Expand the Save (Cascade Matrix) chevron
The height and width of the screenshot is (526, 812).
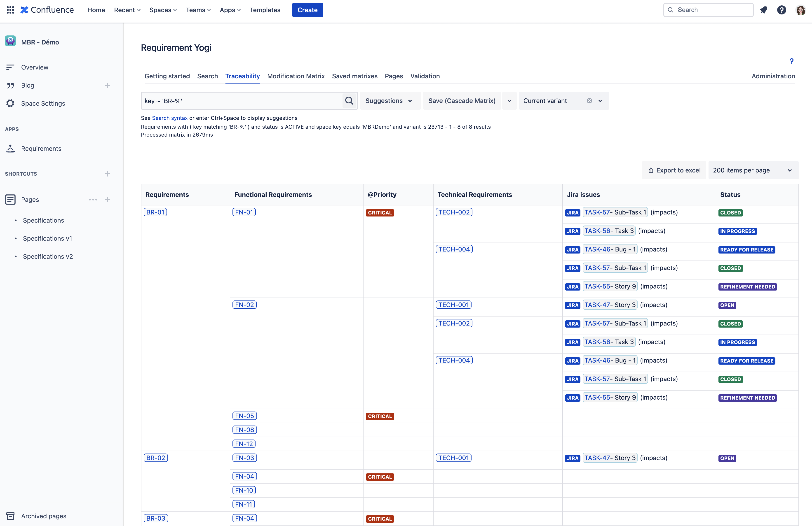pos(509,100)
